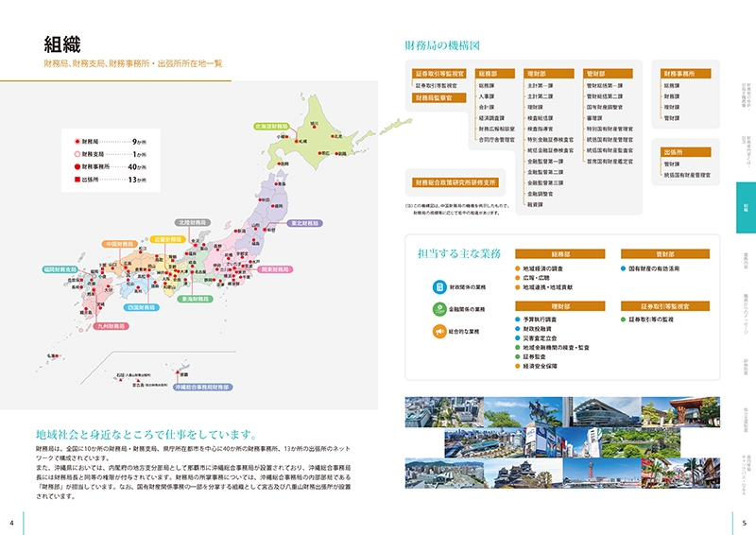Click the orange megaphone 総合的な業務 icon

point(439,332)
